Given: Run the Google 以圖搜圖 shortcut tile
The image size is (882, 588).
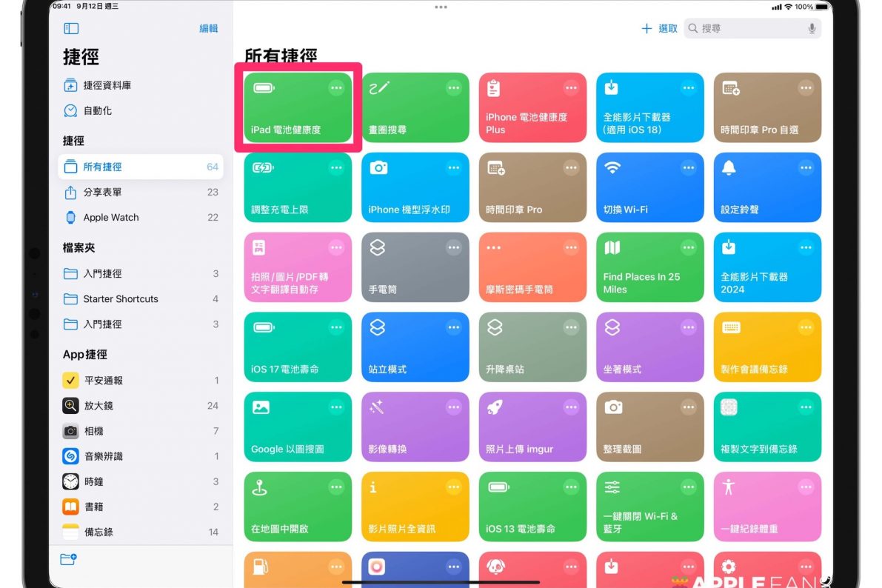Looking at the screenshot, I should pyautogui.click(x=298, y=433).
